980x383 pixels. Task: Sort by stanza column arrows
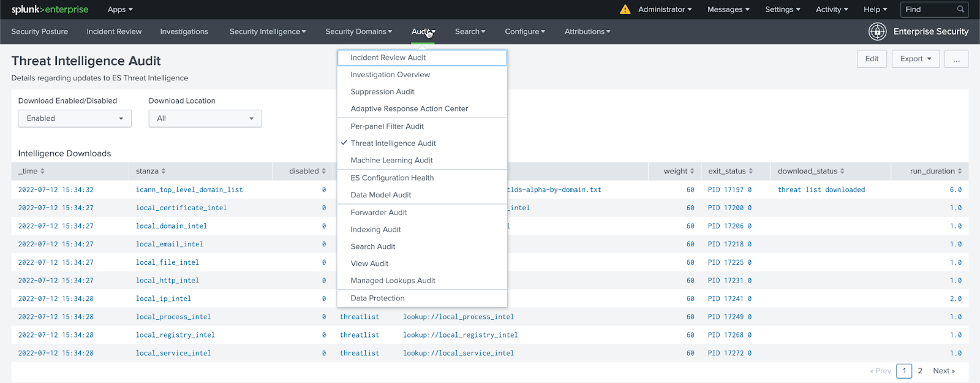(x=164, y=172)
